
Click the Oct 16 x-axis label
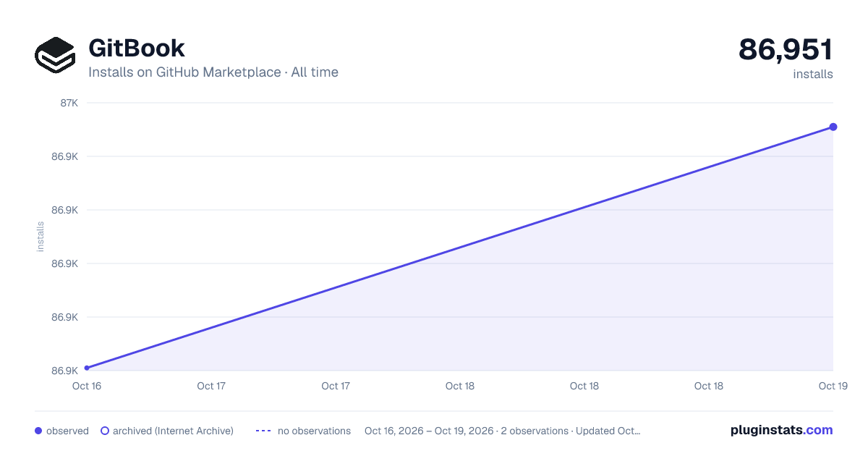point(87,386)
